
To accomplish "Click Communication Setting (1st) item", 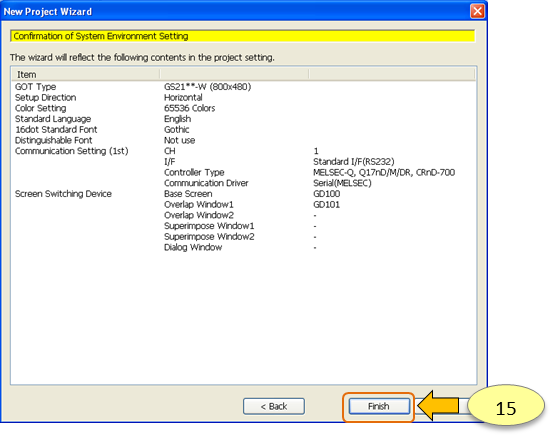I will coord(71,151).
